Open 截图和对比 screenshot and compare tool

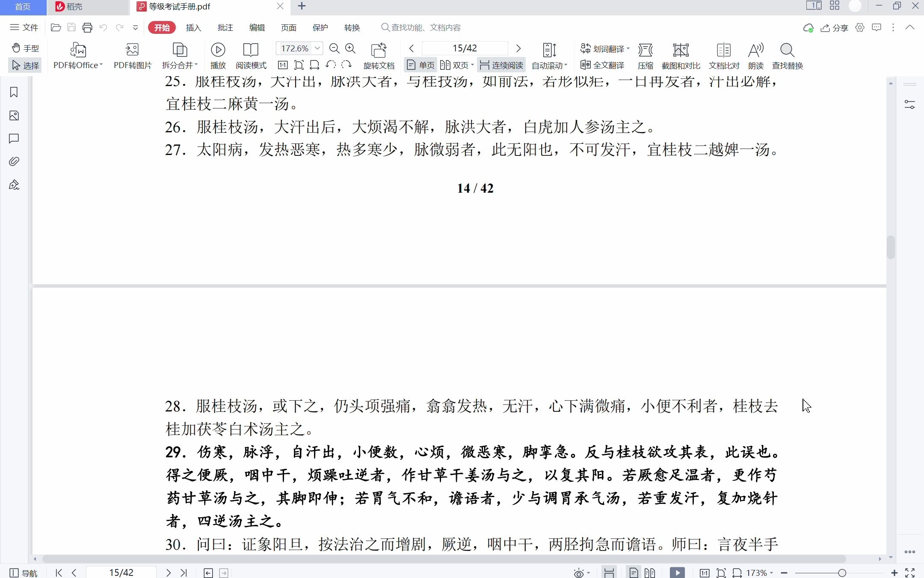click(x=681, y=56)
